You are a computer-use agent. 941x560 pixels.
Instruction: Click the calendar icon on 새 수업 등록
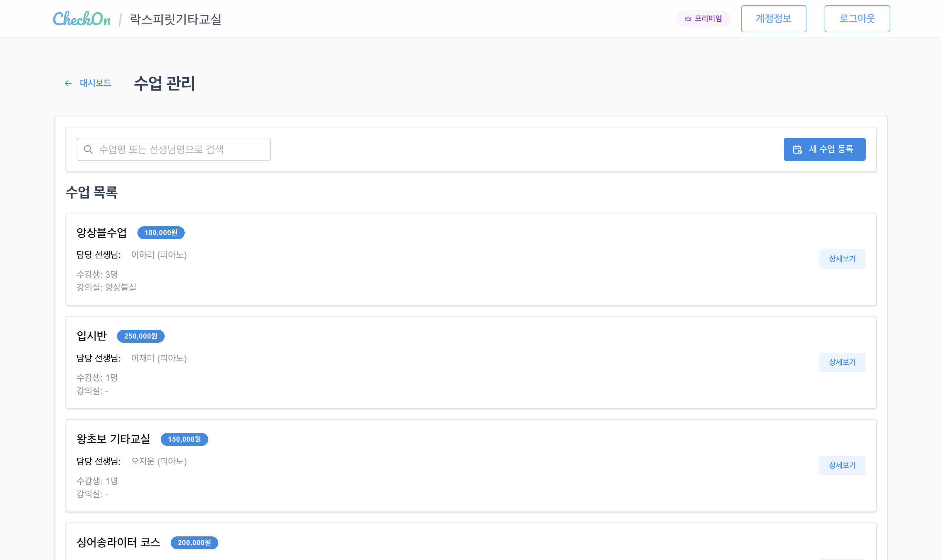797,149
